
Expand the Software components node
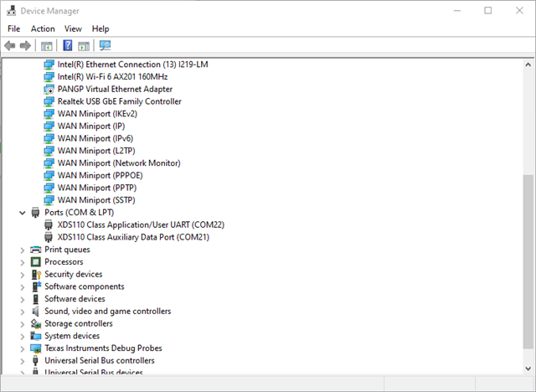point(23,287)
